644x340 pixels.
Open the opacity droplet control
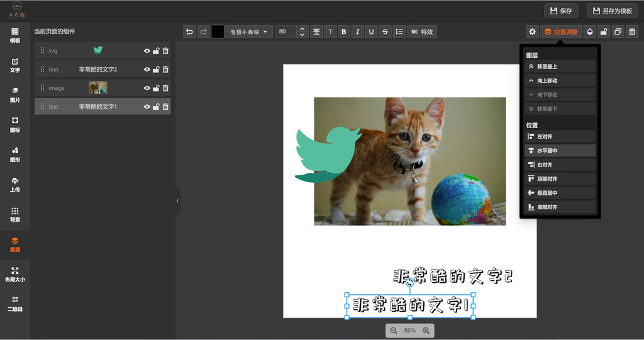[x=590, y=31]
